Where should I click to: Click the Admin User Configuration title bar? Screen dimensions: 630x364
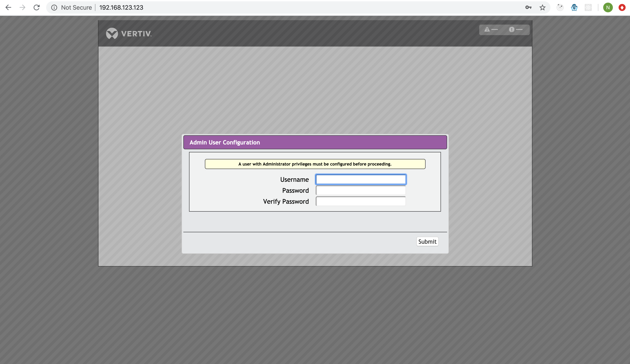[x=315, y=142]
